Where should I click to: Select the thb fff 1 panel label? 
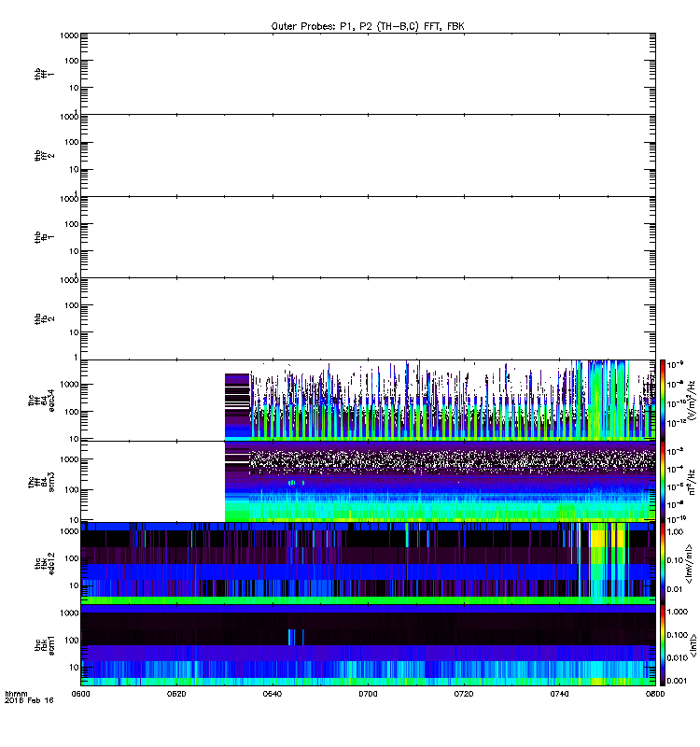coord(44,74)
